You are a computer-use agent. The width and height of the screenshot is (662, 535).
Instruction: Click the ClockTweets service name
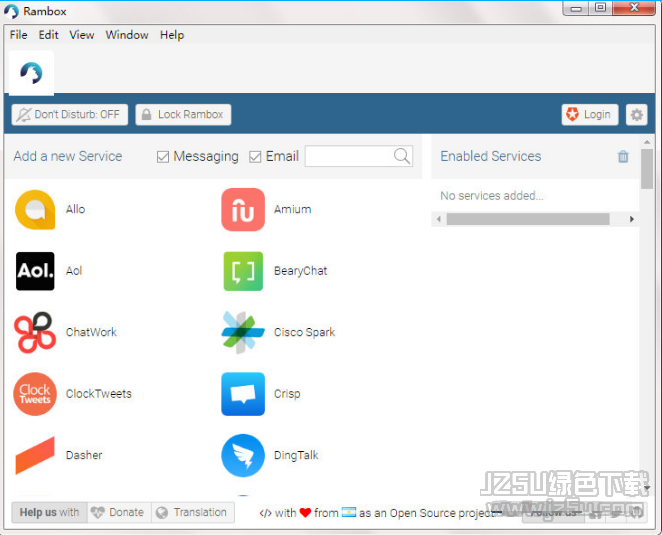pos(99,394)
